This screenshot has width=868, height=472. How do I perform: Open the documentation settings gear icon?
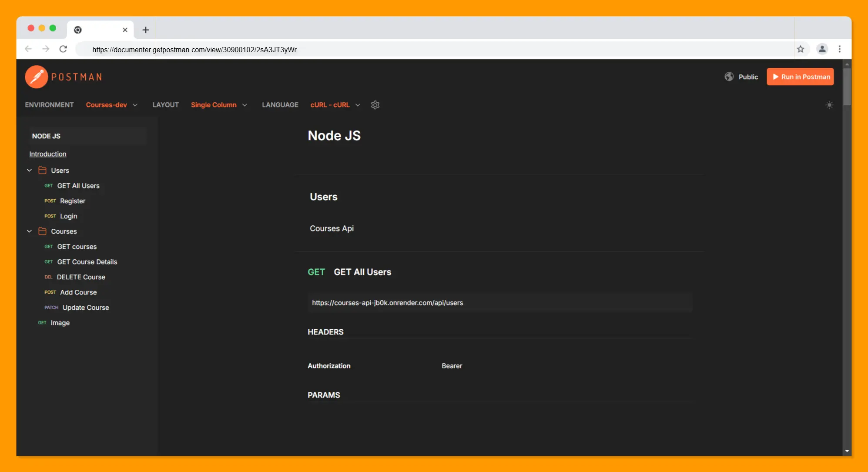tap(375, 105)
